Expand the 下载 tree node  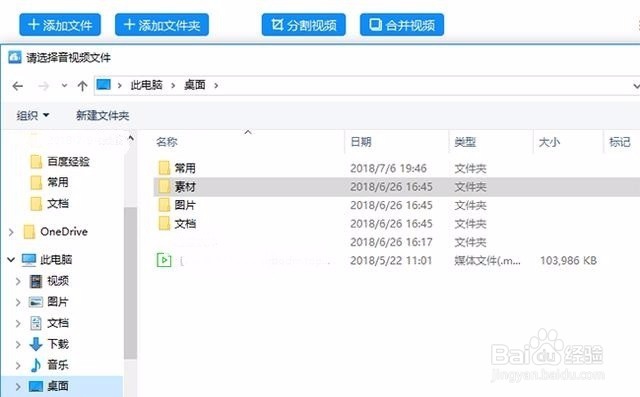click(x=18, y=344)
